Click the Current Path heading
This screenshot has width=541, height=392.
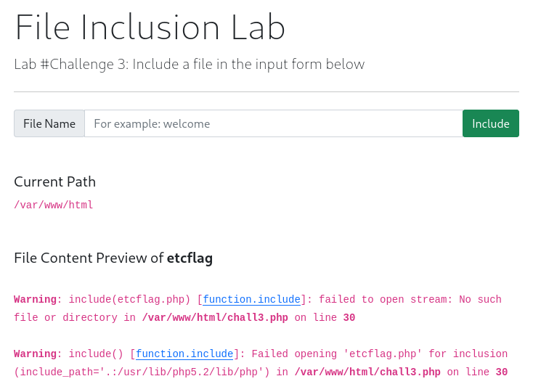coord(55,181)
